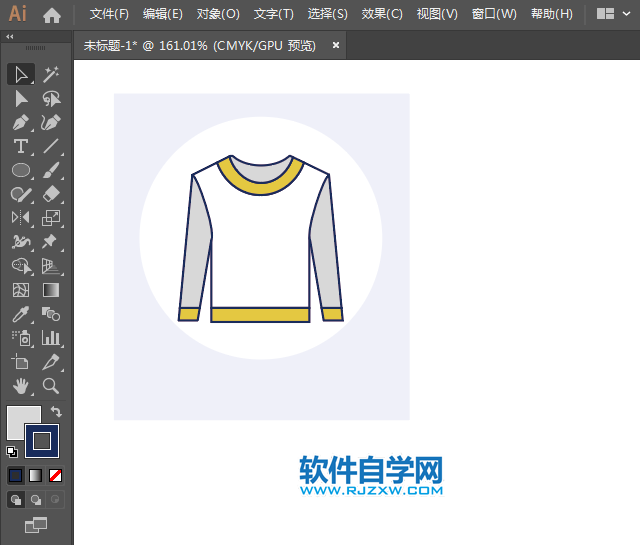The width and height of the screenshot is (640, 545).
Task: Open the 窗口(W) menu
Action: pos(494,14)
